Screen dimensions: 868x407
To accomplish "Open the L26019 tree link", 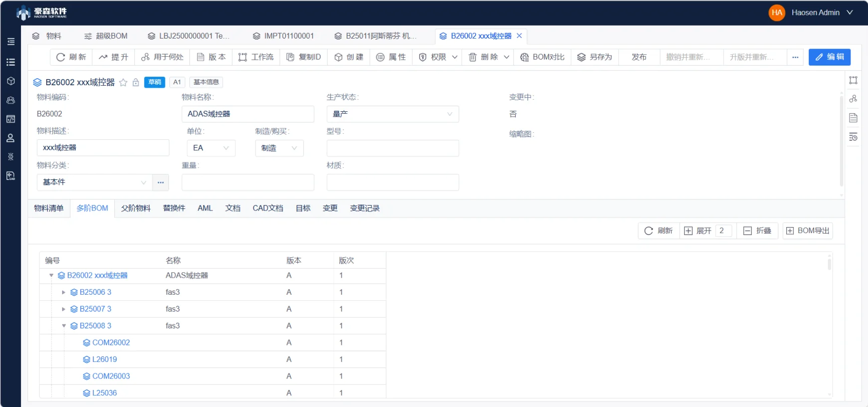I will click(x=104, y=359).
